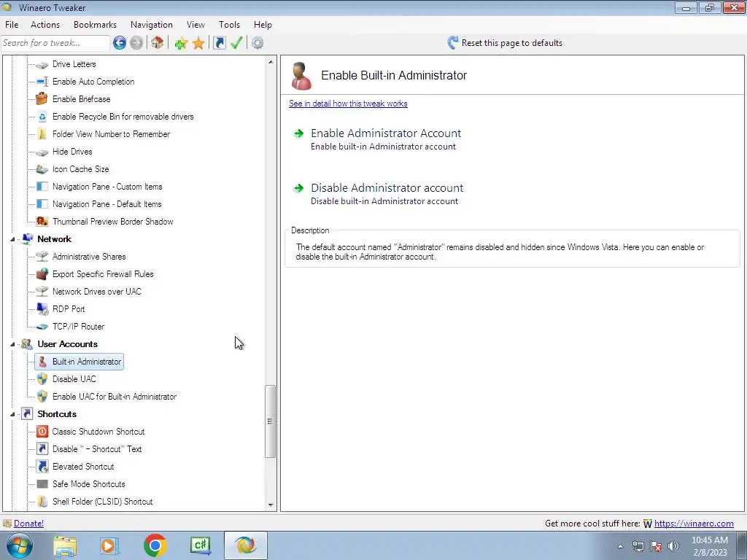The image size is (747, 560).
Task: Click the tree scrollbar down arrow
Action: [271, 505]
